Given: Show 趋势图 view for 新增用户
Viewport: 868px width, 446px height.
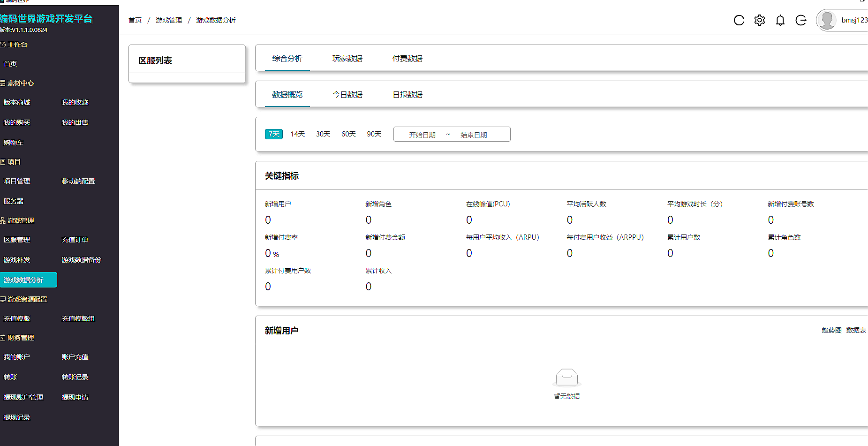Looking at the screenshot, I should click(x=831, y=330).
